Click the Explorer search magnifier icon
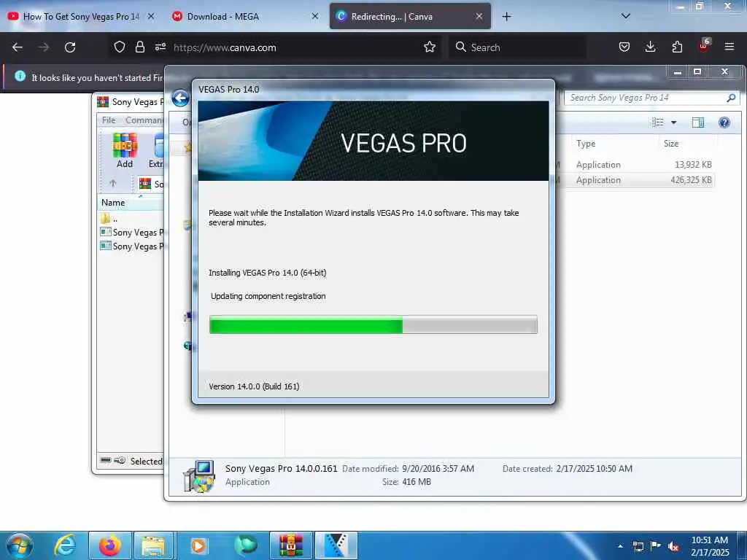The height and width of the screenshot is (560, 747). pyautogui.click(x=731, y=98)
